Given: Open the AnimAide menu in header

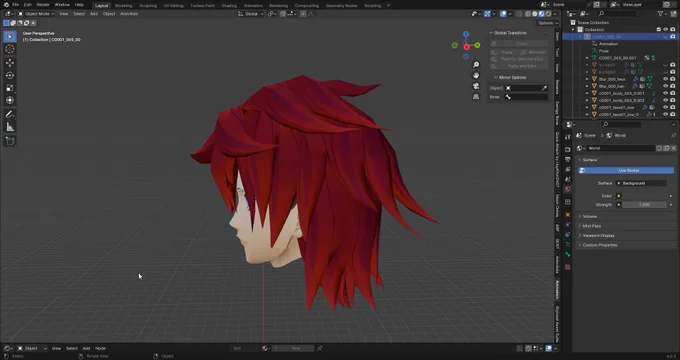Looking at the screenshot, I should (129, 14).
